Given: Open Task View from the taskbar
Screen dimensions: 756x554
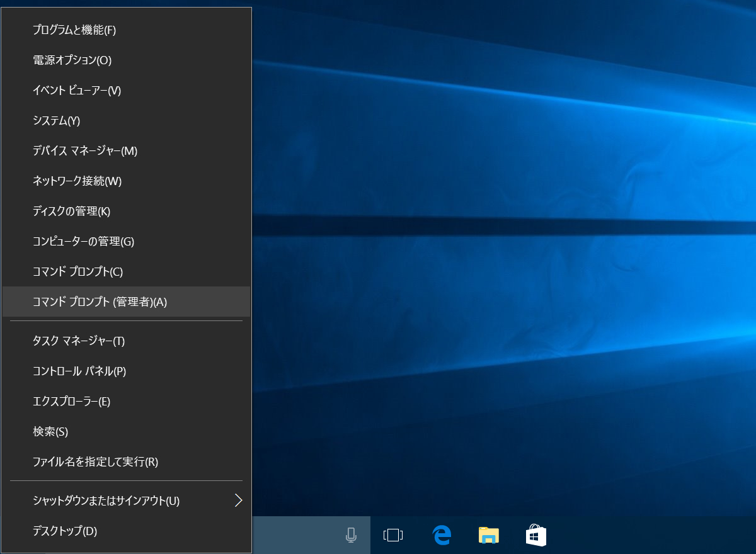Looking at the screenshot, I should pos(392,535).
